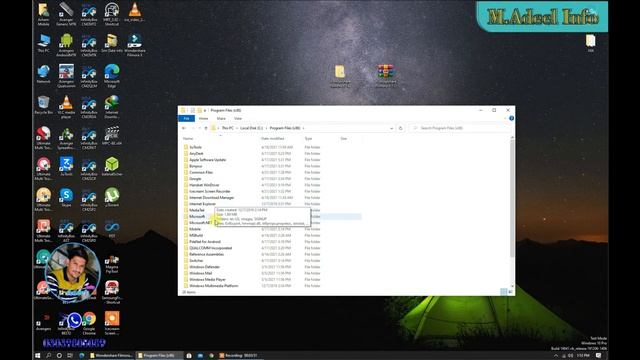Select the MediaTek folder

(197, 210)
